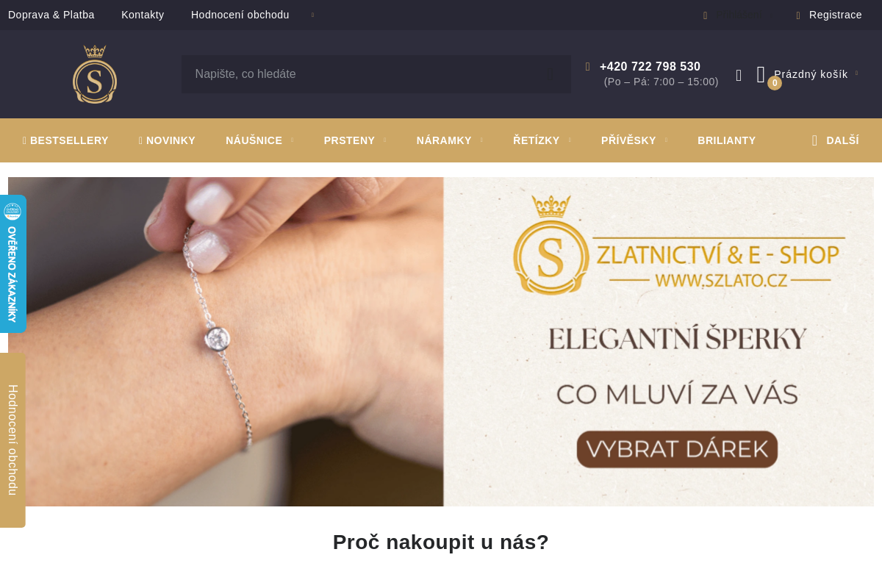Click the Vybrat dárek banner button
The width and height of the screenshot is (882, 588).
click(677, 449)
